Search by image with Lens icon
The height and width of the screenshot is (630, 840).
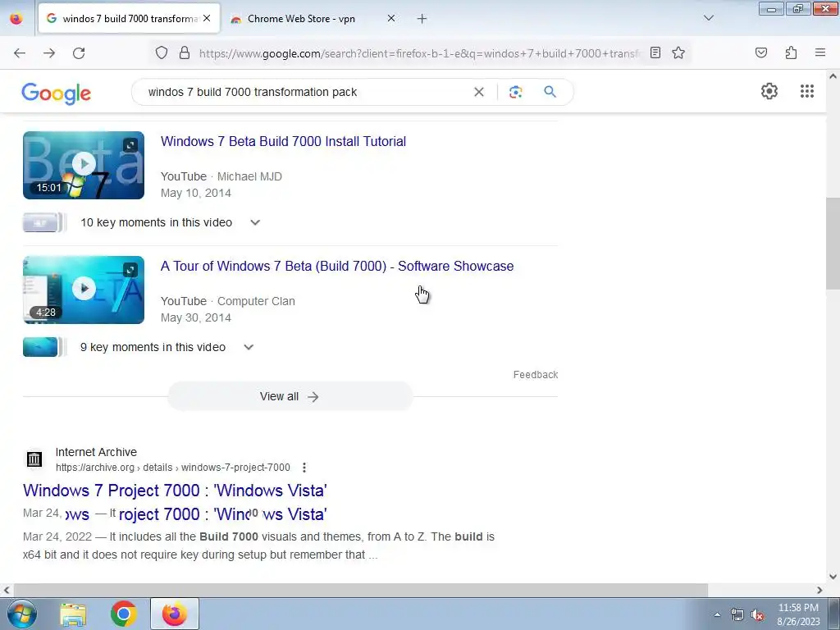[x=515, y=92]
